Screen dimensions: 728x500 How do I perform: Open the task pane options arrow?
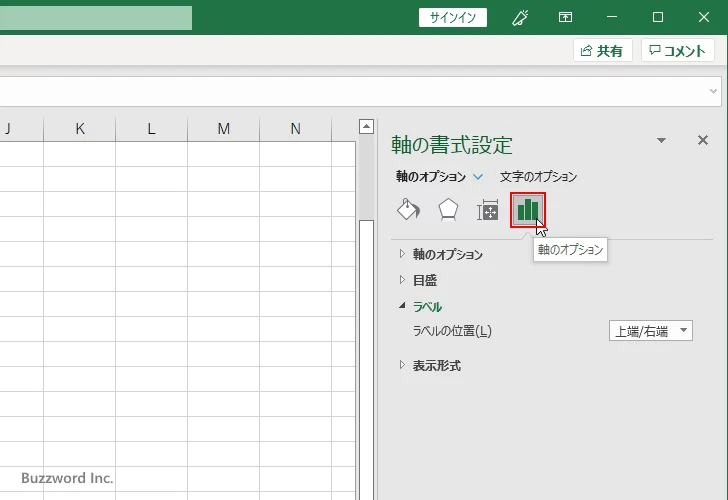pos(661,140)
